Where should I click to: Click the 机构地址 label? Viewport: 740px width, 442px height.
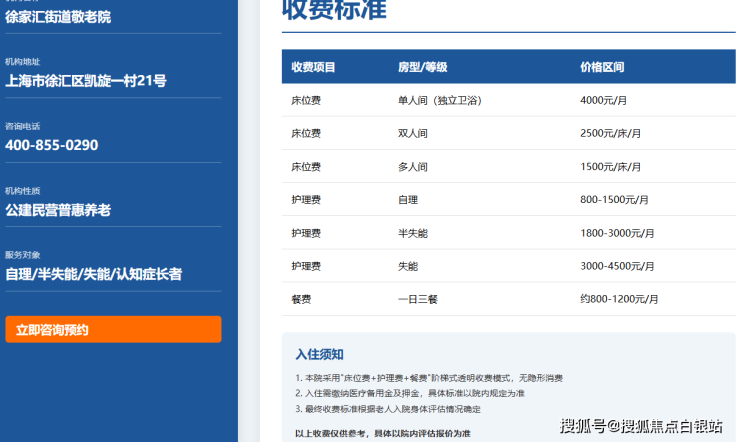coord(23,62)
